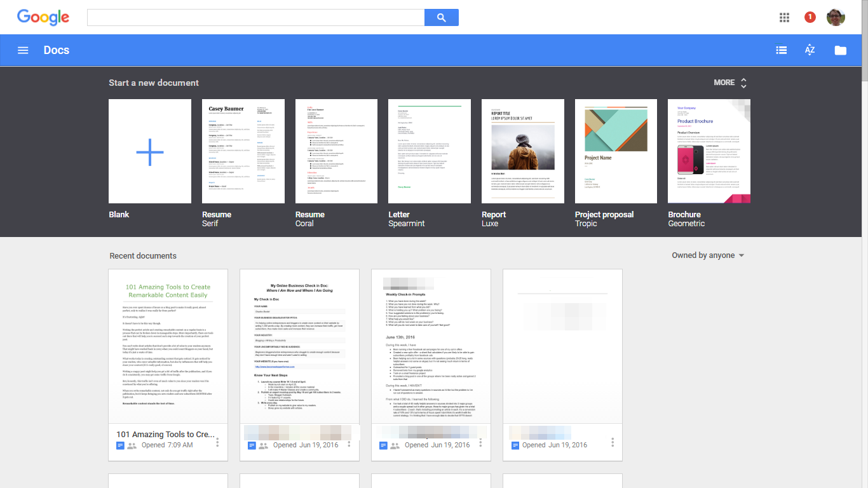This screenshot has height=488, width=868.
Task: Choose the Resume Coral template
Action: tap(337, 151)
